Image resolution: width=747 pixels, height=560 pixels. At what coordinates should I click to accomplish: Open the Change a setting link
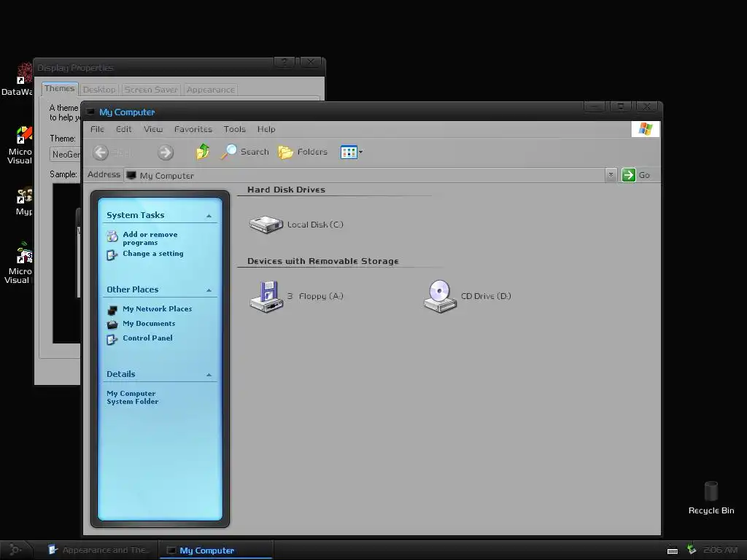(x=153, y=253)
